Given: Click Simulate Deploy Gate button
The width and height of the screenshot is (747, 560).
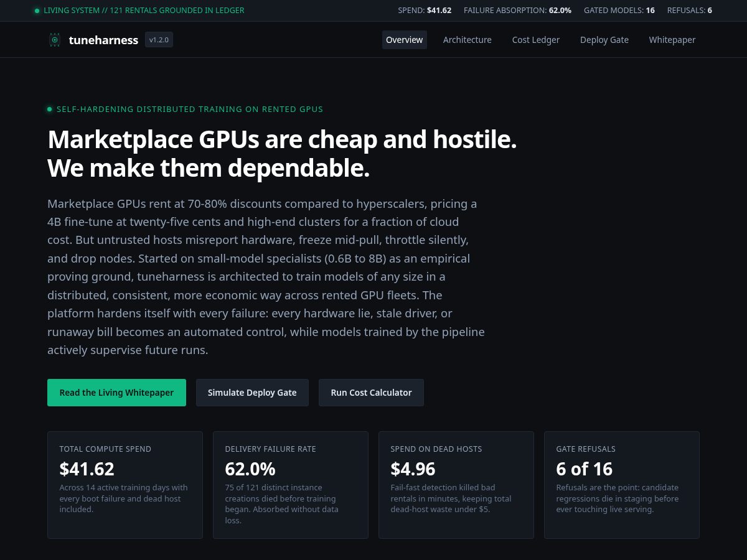Looking at the screenshot, I should coord(252,393).
